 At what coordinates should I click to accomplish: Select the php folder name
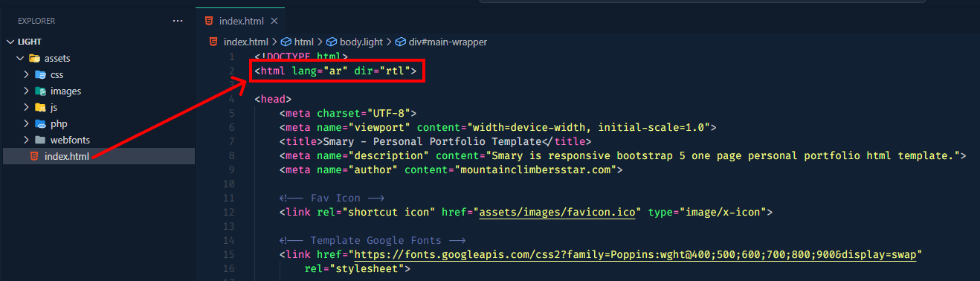click(x=59, y=123)
